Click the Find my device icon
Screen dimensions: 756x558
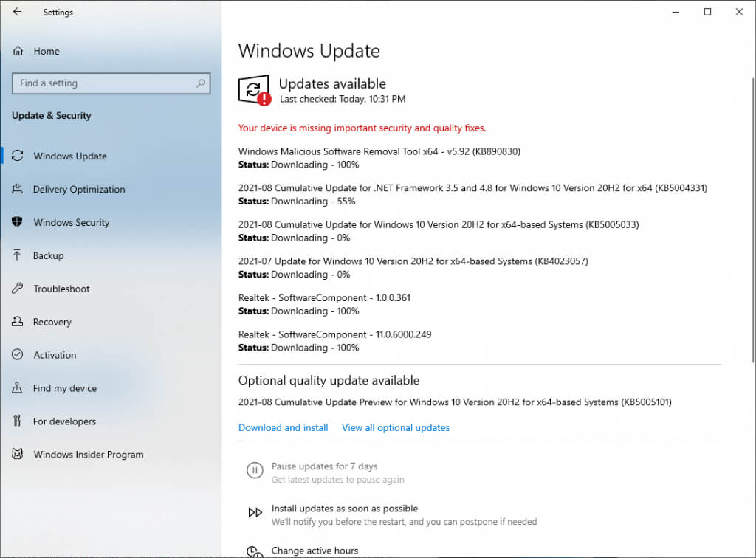point(18,388)
